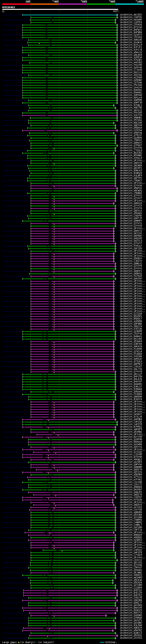Open hit UniRef100_B3GUY4
The width and height of the screenshot is (146, 644).
coord(131,399)
